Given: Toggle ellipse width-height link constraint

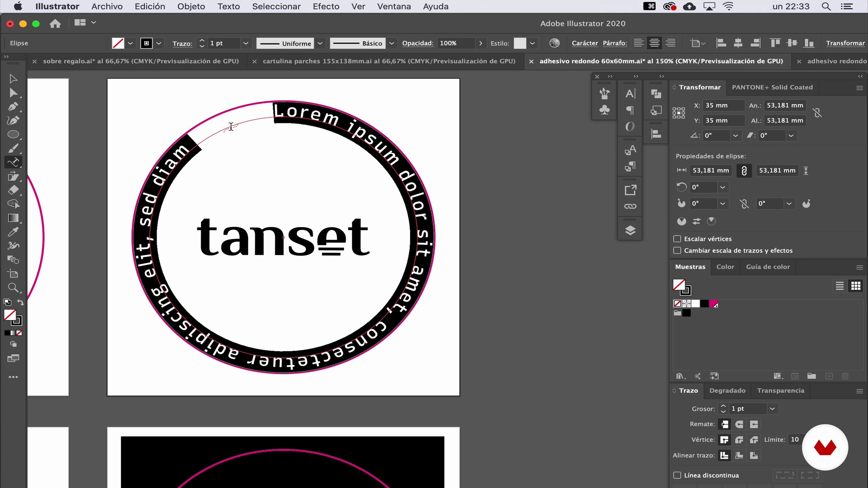Looking at the screenshot, I should point(744,171).
